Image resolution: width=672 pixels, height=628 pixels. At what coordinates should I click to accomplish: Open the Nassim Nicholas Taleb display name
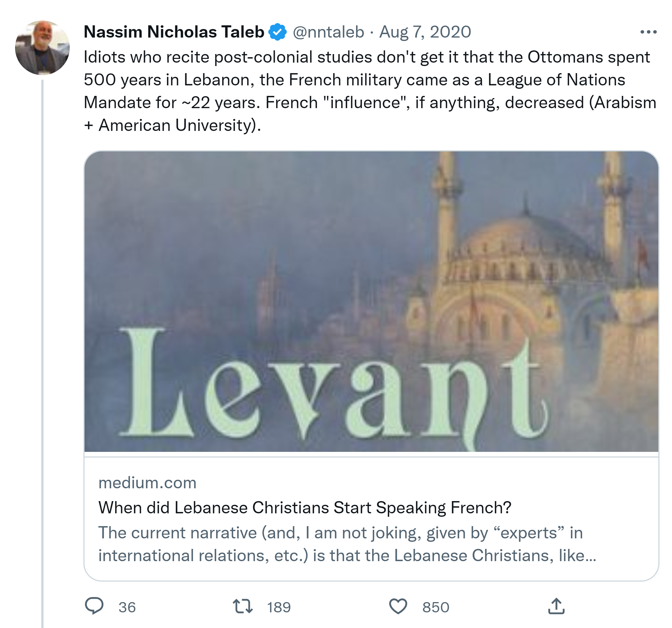coord(174,32)
